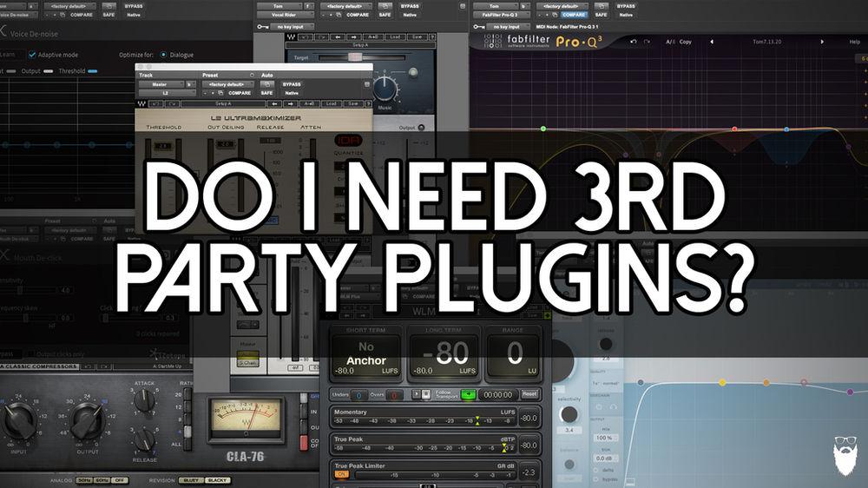
Task: Click Reset button in WLM meter
Action: point(529,394)
